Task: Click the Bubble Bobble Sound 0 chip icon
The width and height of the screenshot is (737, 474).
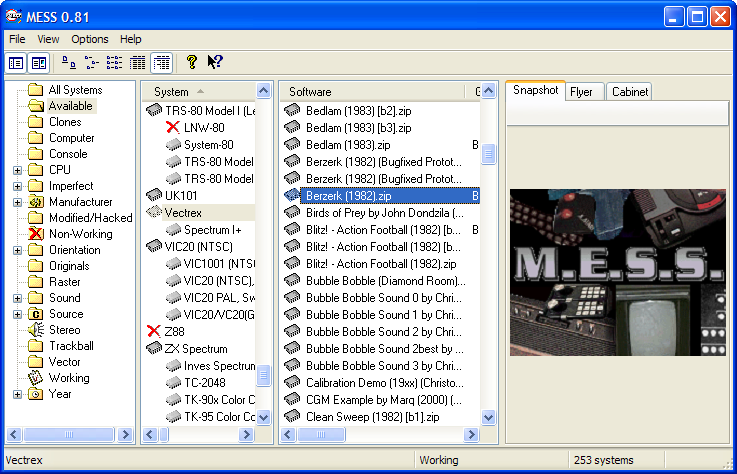Action: pyautogui.click(x=292, y=297)
